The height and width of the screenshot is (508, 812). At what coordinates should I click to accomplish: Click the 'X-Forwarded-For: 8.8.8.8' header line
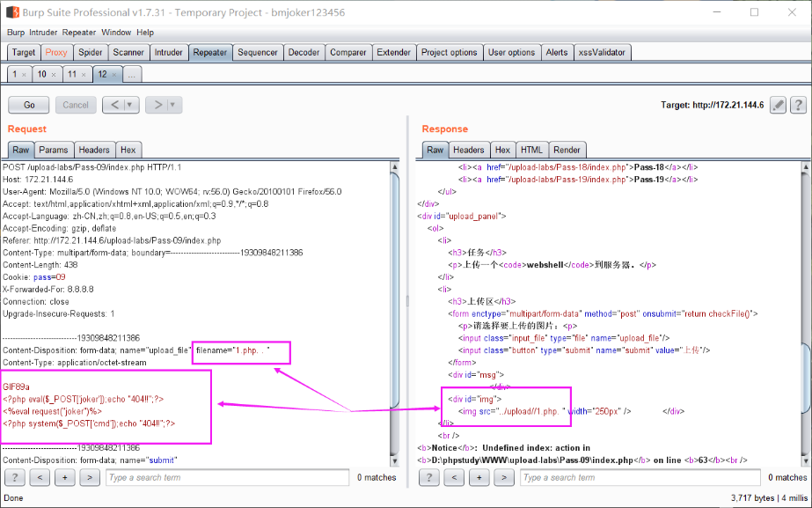pos(48,290)
